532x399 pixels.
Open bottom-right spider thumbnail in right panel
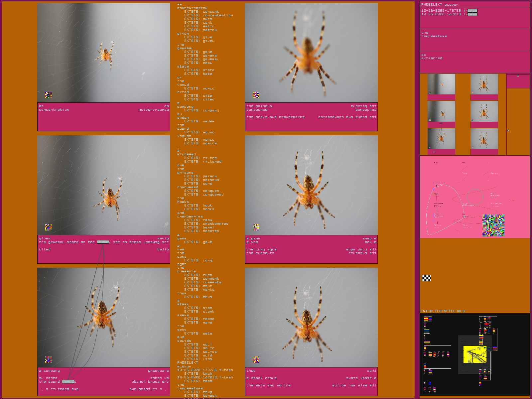(x=484, y=139)
